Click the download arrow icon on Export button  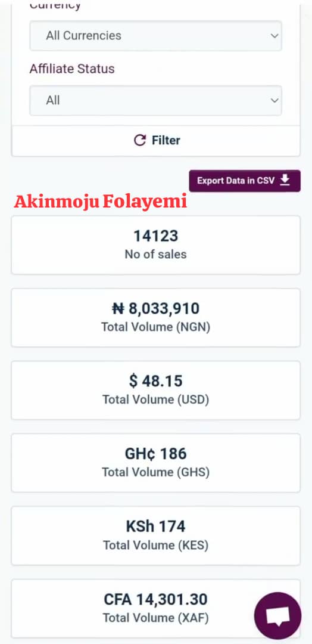point(285,180)
